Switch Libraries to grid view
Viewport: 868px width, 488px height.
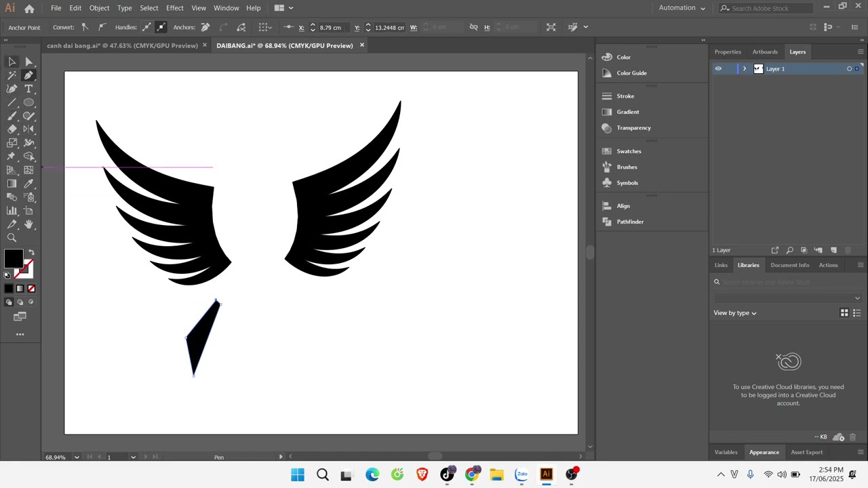pos(844,312)
